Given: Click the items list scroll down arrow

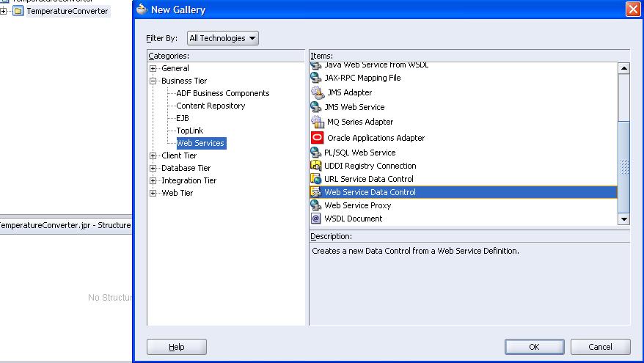Looking at the screenshot, I should tap(624, 219).
